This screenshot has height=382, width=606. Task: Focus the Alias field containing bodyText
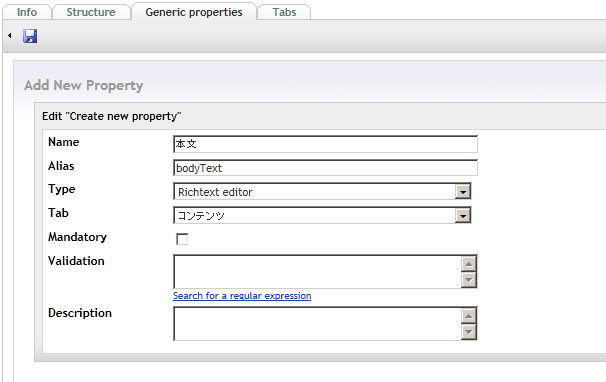(325, 168)
